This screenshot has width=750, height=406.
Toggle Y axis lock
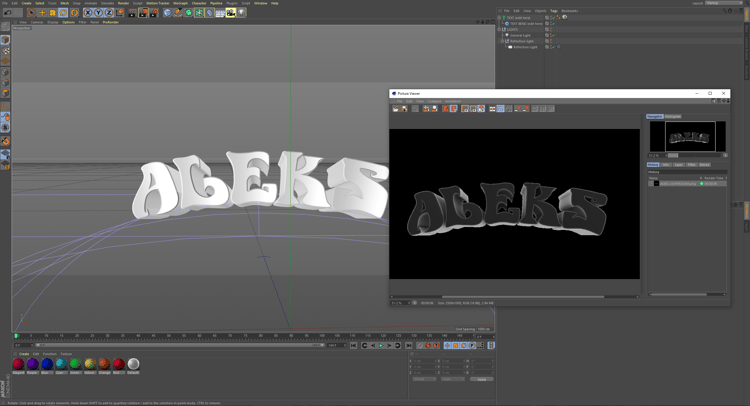[x=99, y=13]
